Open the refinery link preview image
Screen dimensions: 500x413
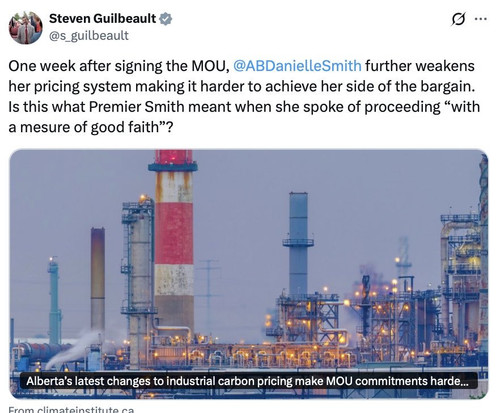click(x=249, y=274)
